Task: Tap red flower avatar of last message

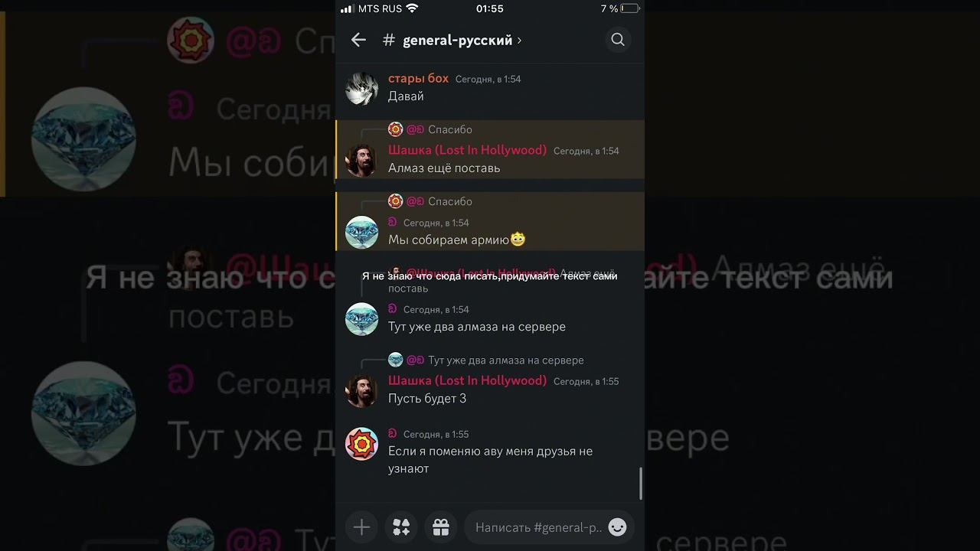Action: click(361, 444)
